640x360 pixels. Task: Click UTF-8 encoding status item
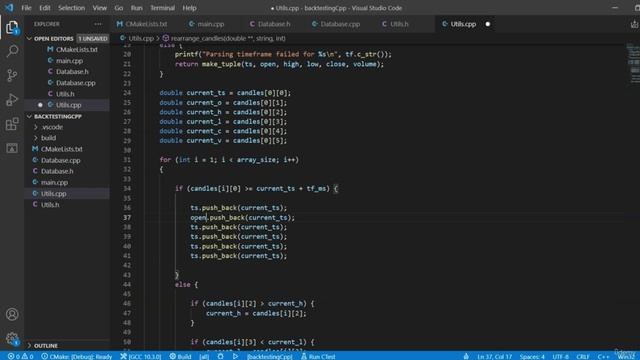click(x=560, y=356)
